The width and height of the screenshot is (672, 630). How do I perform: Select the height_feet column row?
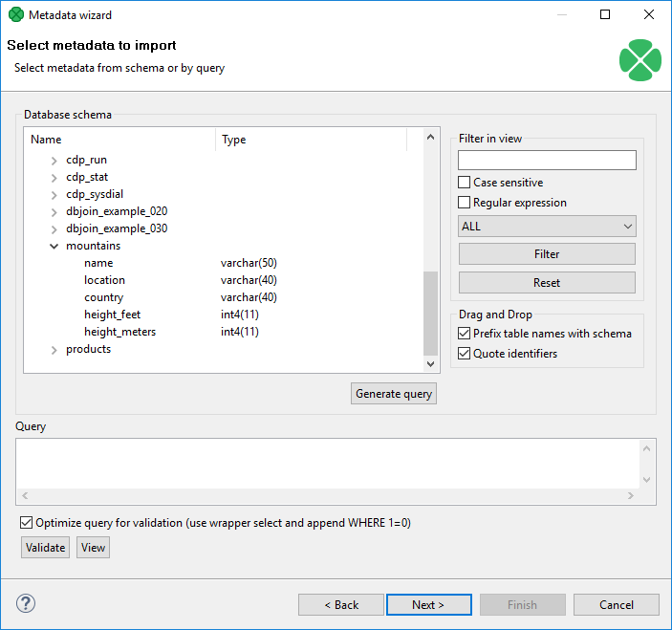click(112, 315)
